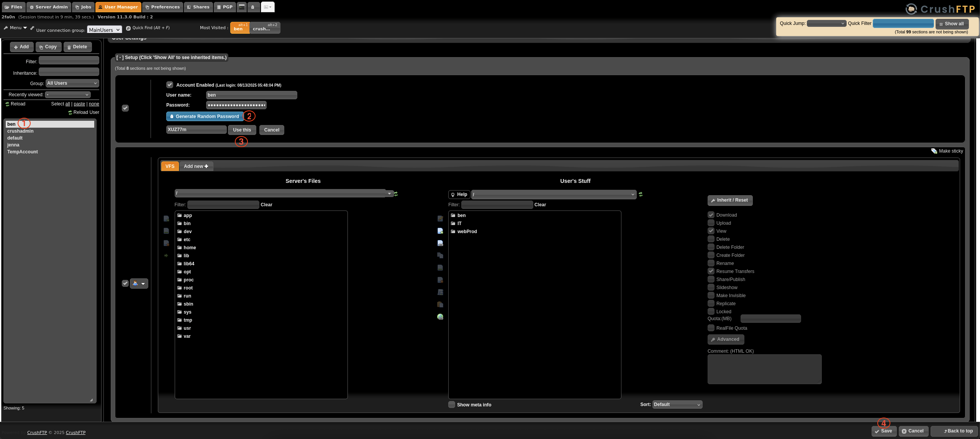Viewport: 980px width, 439px height.
Task: Open the Menu dropdown
Action: pyautogui.click(x=18, y=28)
